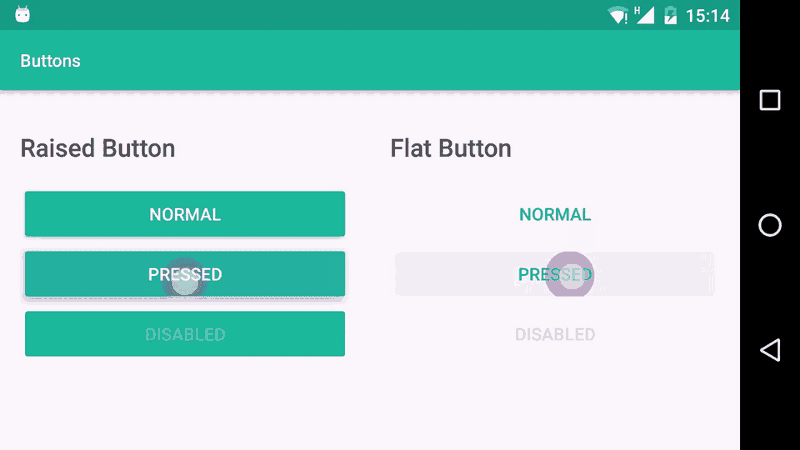The height and width of the screenshot is (450, 800).
Task: Click the Flat Button heading
Action: [451, 149]
